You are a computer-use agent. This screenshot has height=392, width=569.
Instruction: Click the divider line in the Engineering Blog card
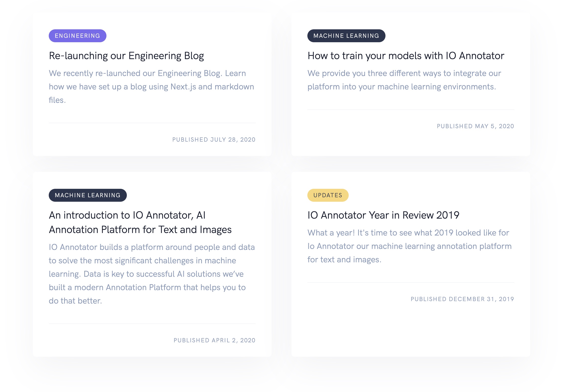pos(152,123)
